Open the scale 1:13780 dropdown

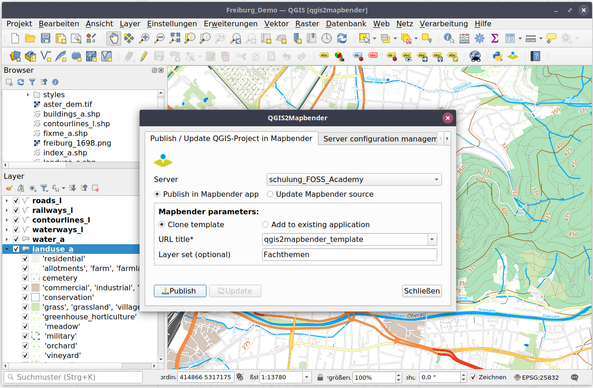tap(307, 377)
